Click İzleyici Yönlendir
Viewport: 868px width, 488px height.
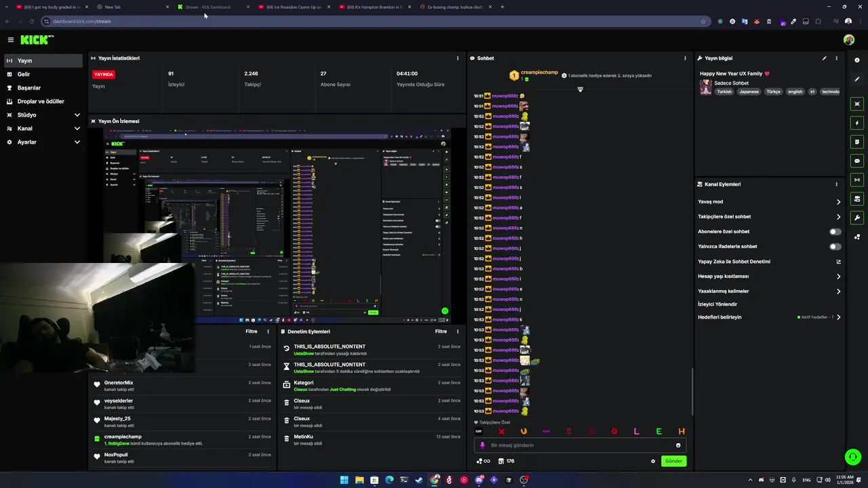click(x=717, y=304)
